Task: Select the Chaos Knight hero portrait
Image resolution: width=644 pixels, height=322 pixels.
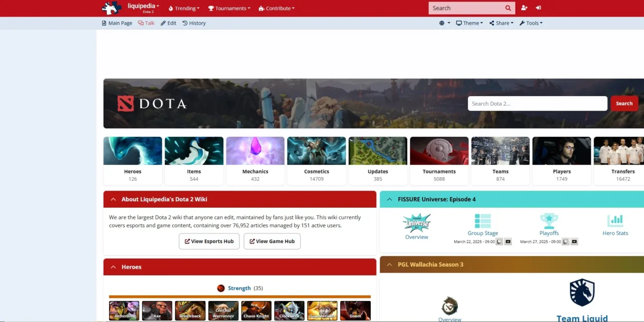Action: pos(256,311)
